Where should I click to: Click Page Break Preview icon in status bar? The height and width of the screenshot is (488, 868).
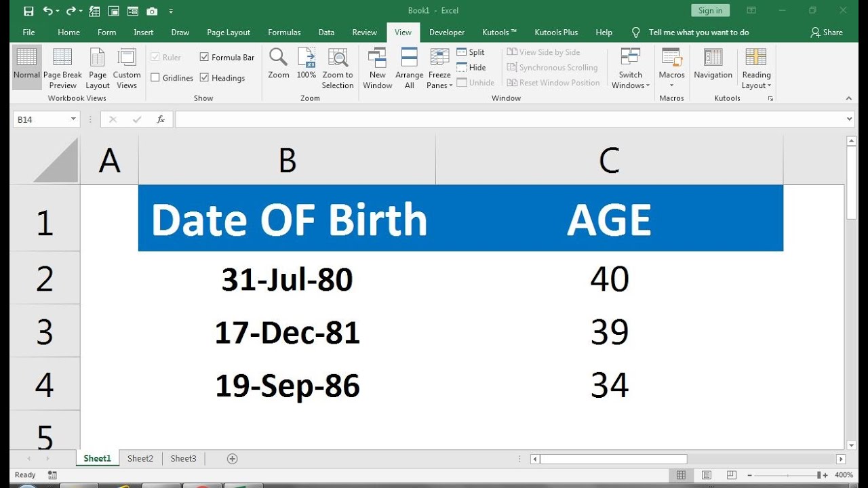(732, 475)
